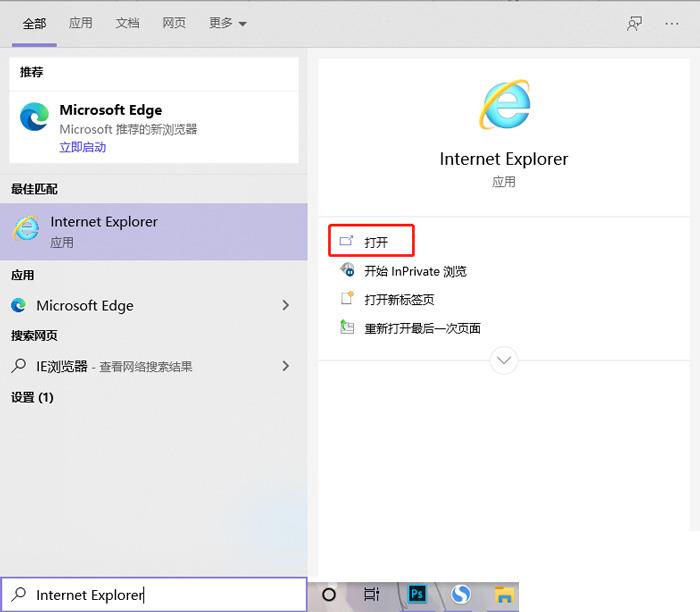Switch to the 应用 tab
The image size is (700, 612).
pyautogui.click(x=81, y=23)
